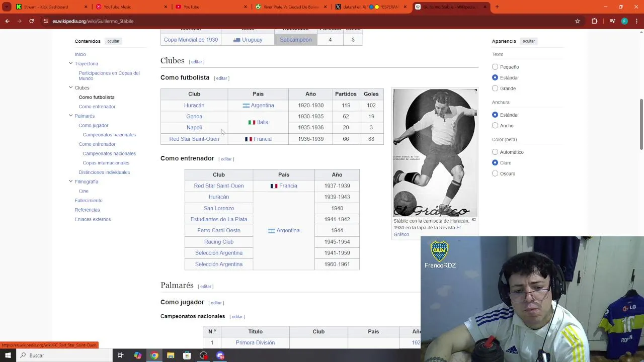
Task: Collapse the Filmografía section in contents
Action: [70, 182]
